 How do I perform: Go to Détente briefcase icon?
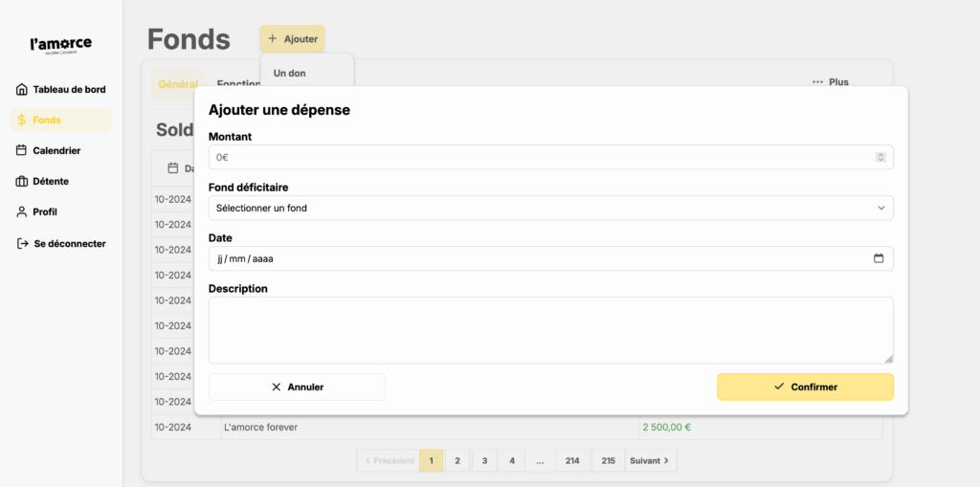(22, 181)
